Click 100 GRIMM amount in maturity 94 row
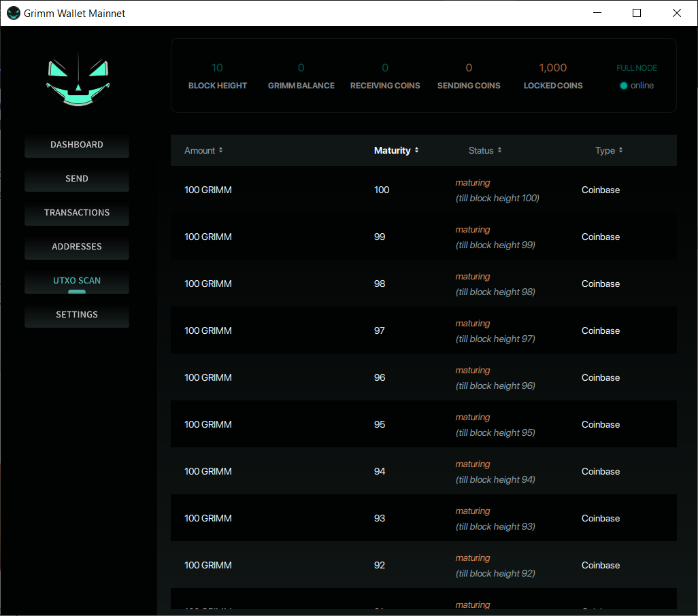This screenshot has width=698, height=616. coord(208,471)
